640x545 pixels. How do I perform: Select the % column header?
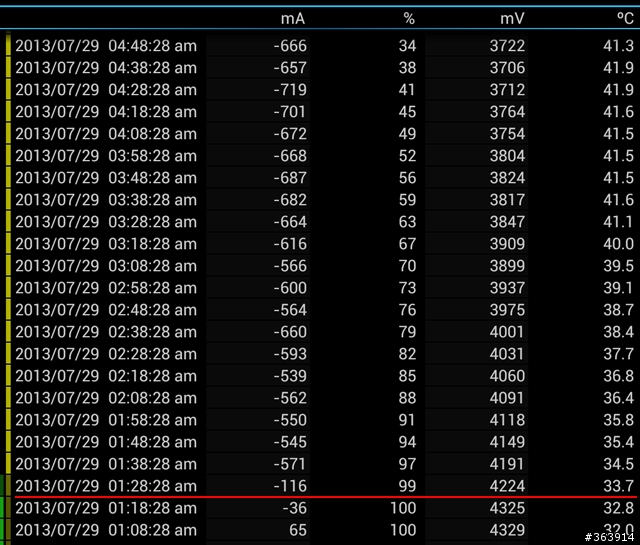point(409,19)
